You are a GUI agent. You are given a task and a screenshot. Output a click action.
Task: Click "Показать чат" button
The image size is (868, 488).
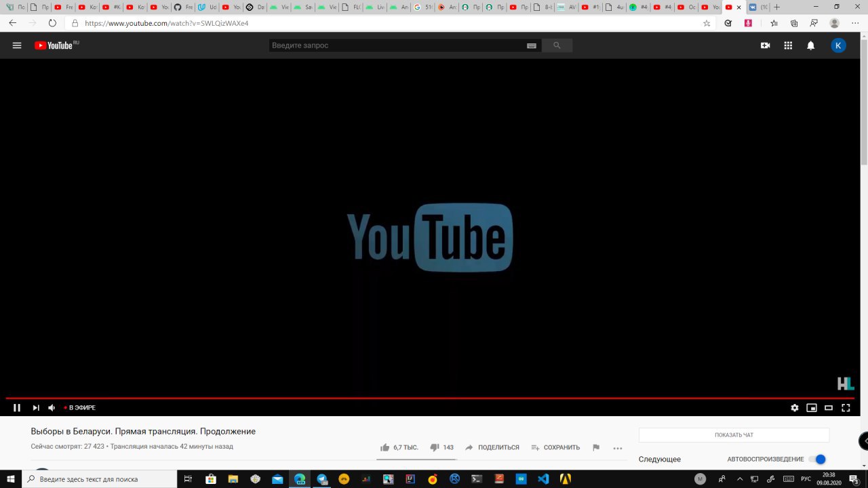coord(734,435)
